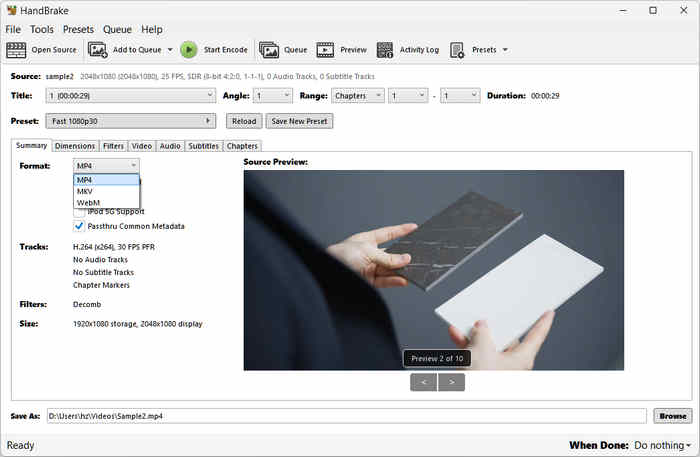Toggle iPod 5G Support checkbox
This screenshot has width=700, height=457.
point(79,212)
